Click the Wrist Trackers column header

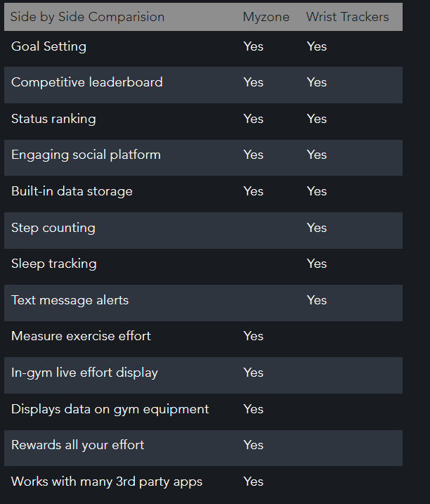point(347,17)
